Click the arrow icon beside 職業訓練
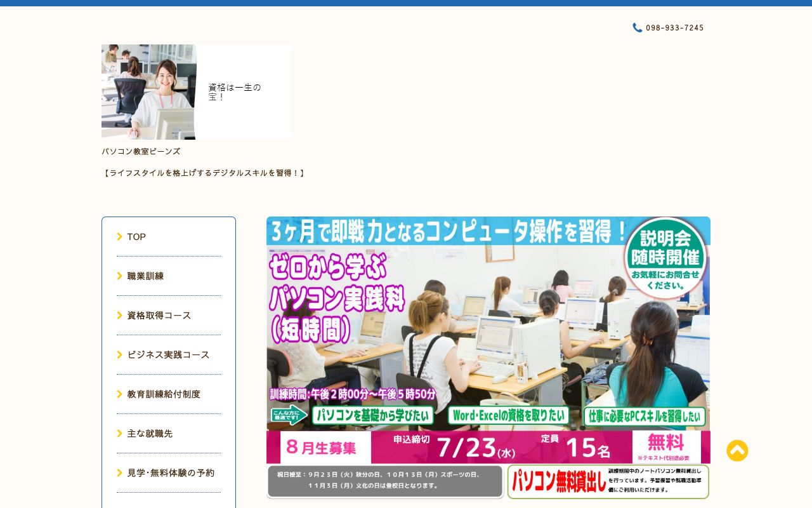812x508 pixels. point(120,276)
